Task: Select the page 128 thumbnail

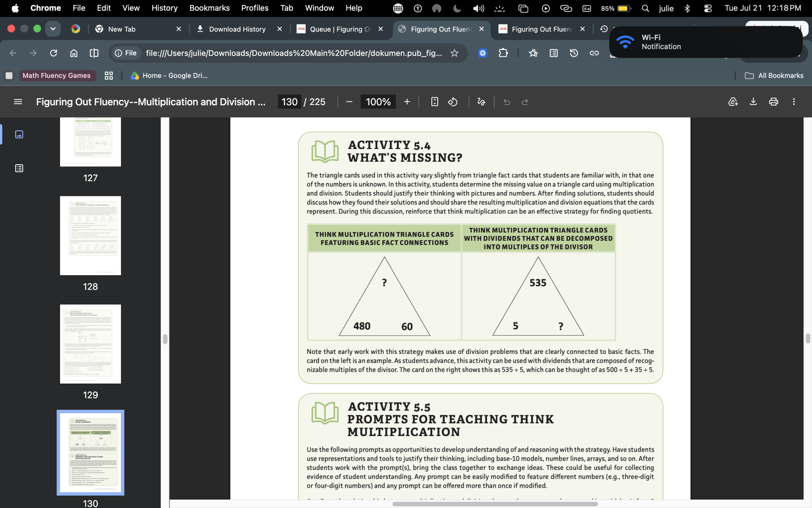Action: pos(91,235)
